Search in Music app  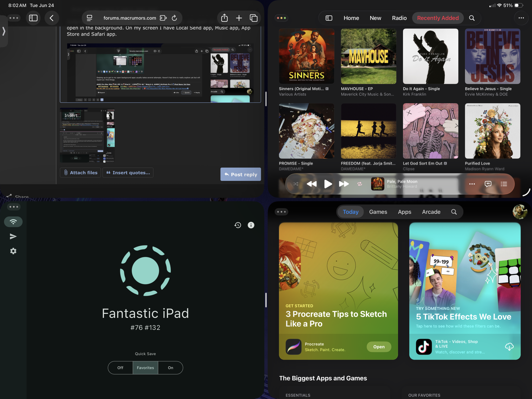(x=472, y=18)
